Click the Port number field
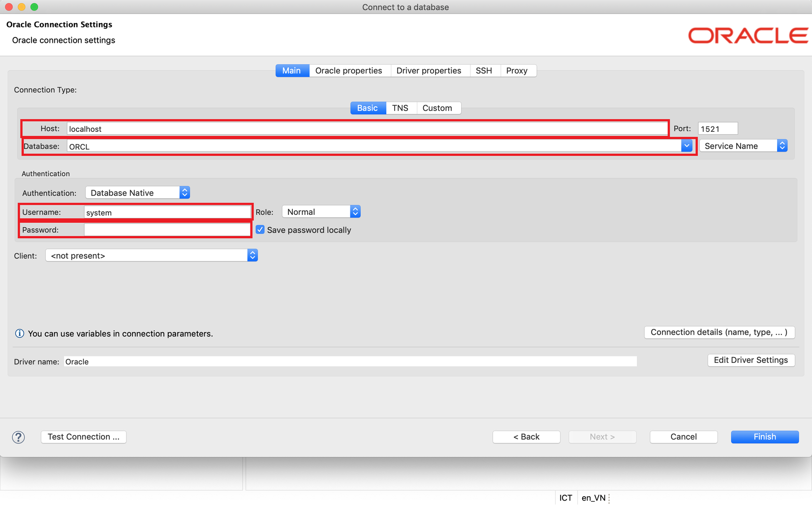Screen dimensions: 812x507 [717, 129]
